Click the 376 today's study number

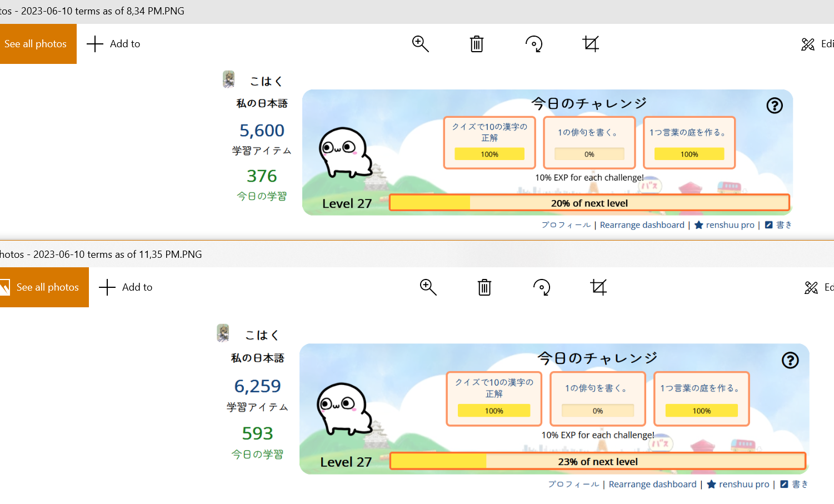coord(262,176)
